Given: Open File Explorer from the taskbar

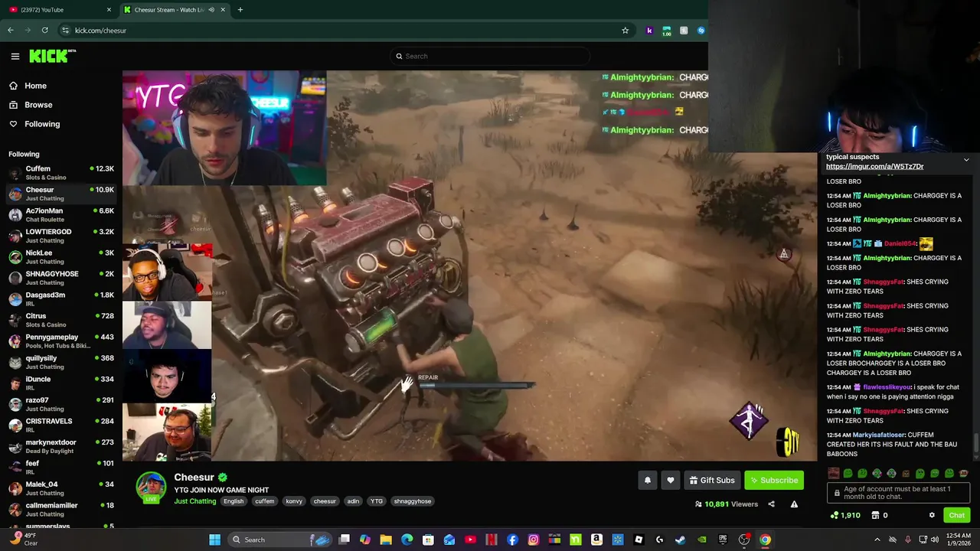Looking at the screenshot, I should point(386,540).
